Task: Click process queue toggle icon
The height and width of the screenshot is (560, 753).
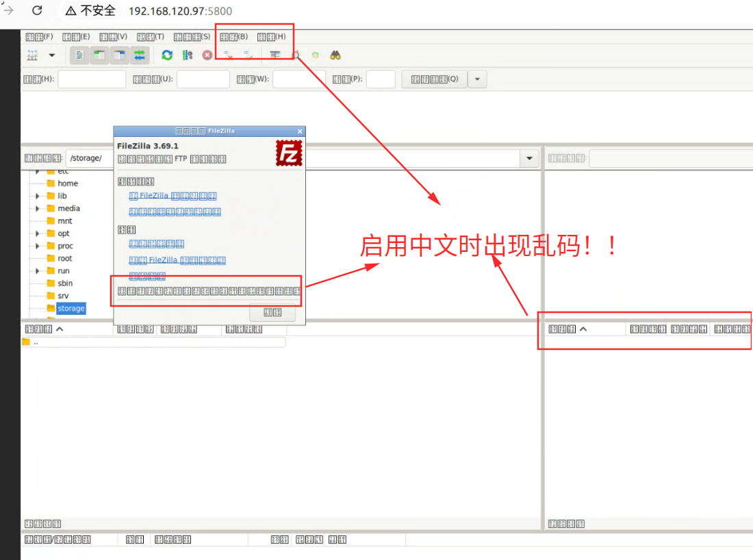Action: [x=188, y=55]
